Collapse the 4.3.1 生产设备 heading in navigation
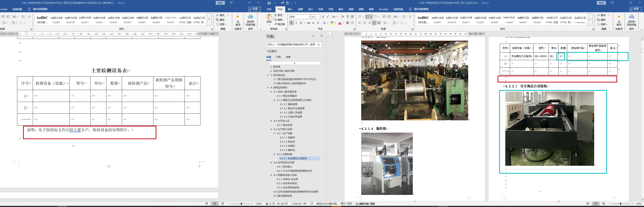The height and width of the screenshot is (207, 644). [x=274, y=133]
